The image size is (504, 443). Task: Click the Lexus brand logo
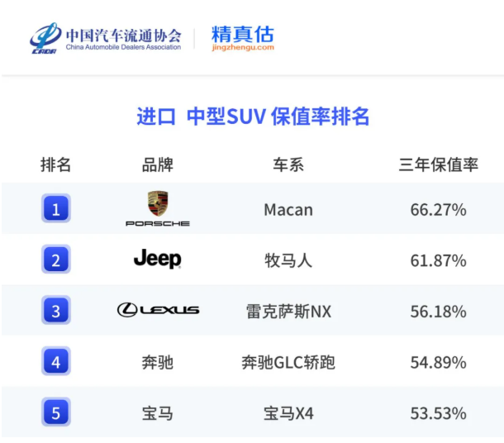158,310
